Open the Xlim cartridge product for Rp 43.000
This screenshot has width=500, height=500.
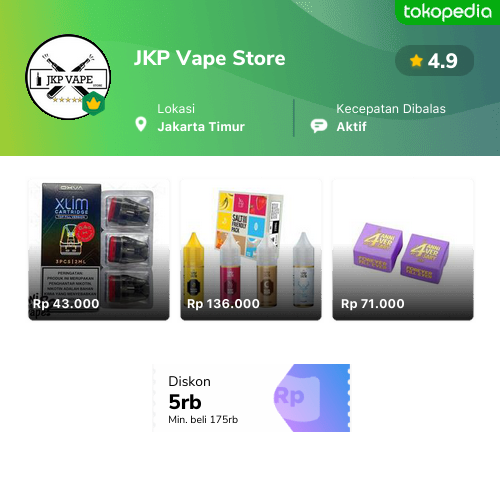click(x=99, y=250)
